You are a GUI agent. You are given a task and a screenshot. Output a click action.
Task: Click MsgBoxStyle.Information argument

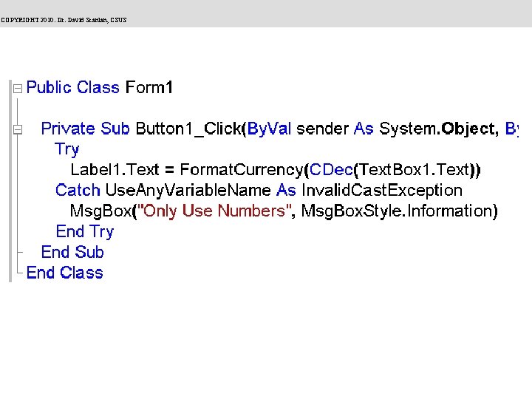[397, 211]
